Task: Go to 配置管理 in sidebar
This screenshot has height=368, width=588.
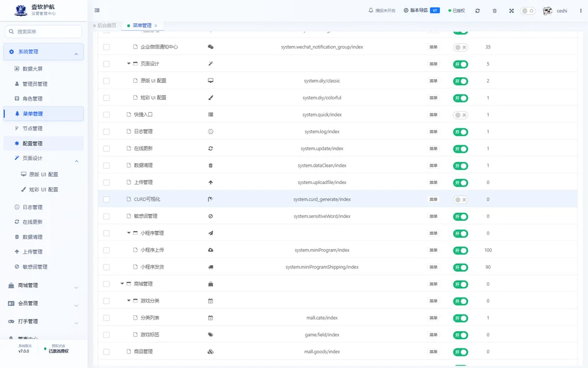Action: (x=43, y=144)
